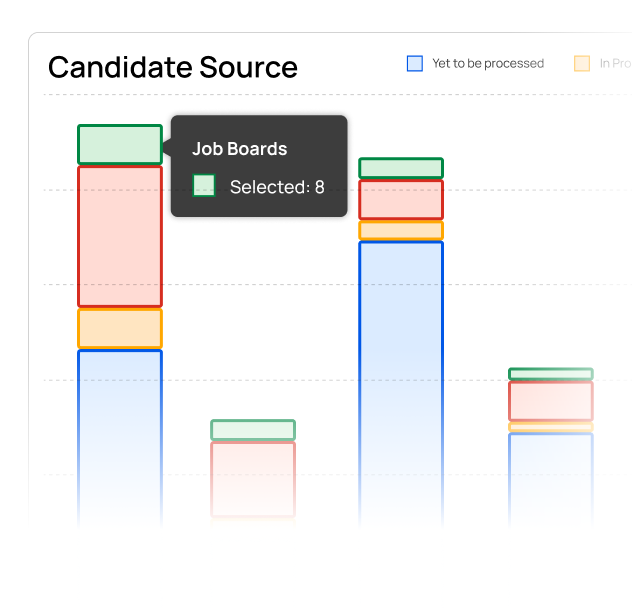
Task: Click the green segment of the fourth bar
Action: 551,374
